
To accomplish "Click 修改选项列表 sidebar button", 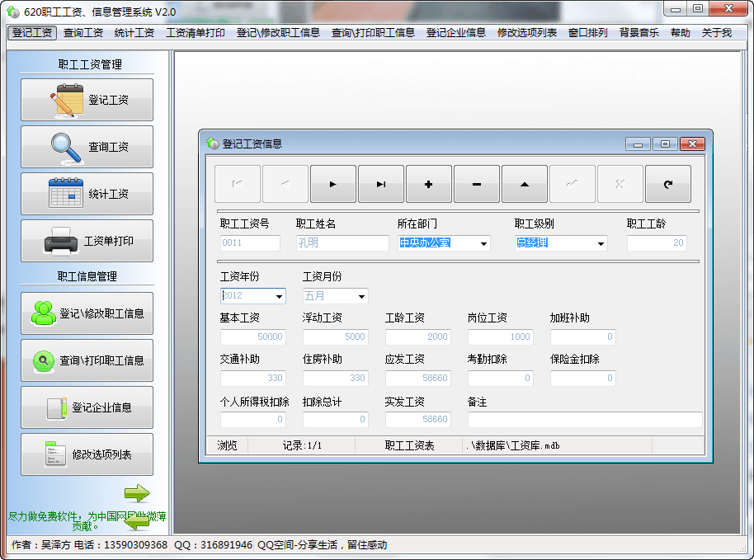I will coord(87,454).
